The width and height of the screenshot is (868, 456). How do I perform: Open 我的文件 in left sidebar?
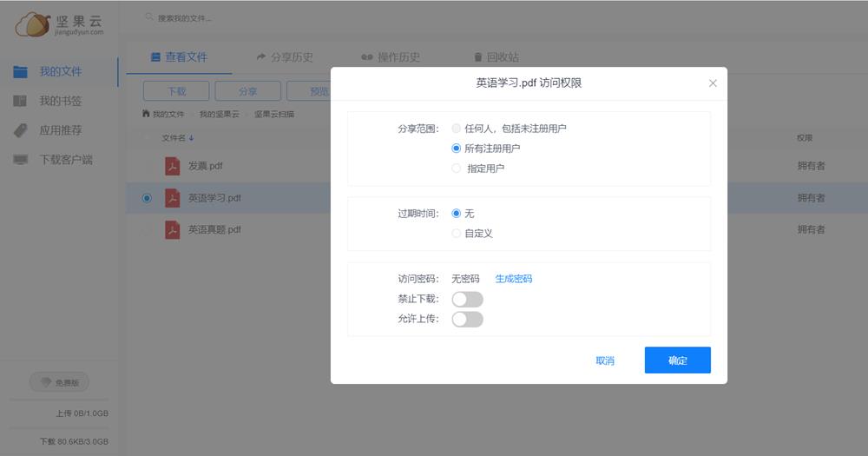coord(61,71)
